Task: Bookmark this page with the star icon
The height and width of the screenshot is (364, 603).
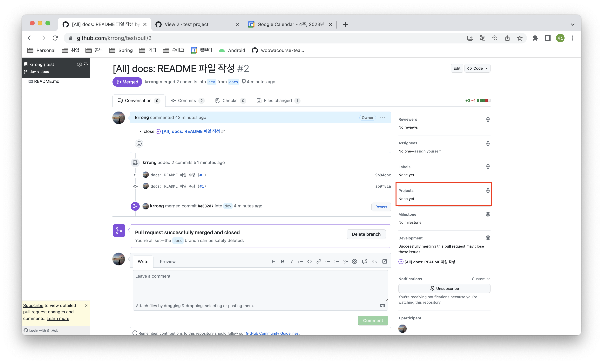Action: click(x=520, y=38)
